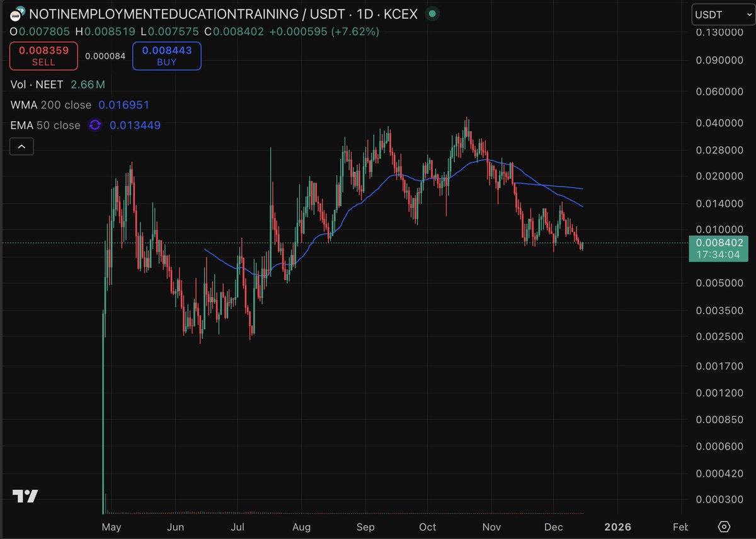
Task: Click the spread value 0.000084
Action: [105, 56]
